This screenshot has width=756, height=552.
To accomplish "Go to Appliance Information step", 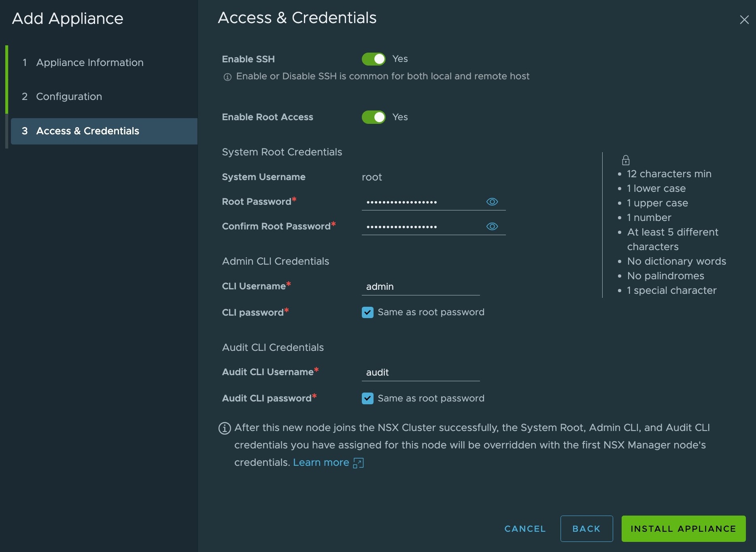I will [x=89, y=62].
